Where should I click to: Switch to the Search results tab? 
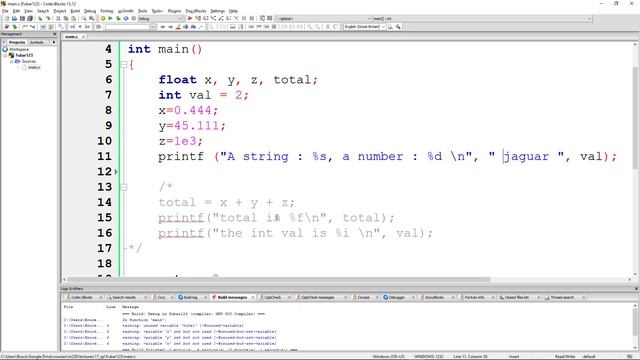coord(124,298)
